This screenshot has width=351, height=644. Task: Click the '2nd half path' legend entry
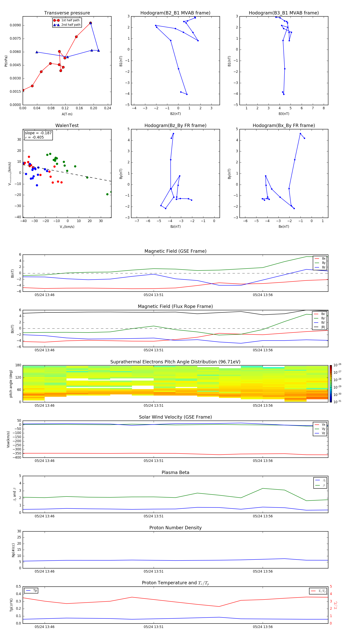(67, 25)
